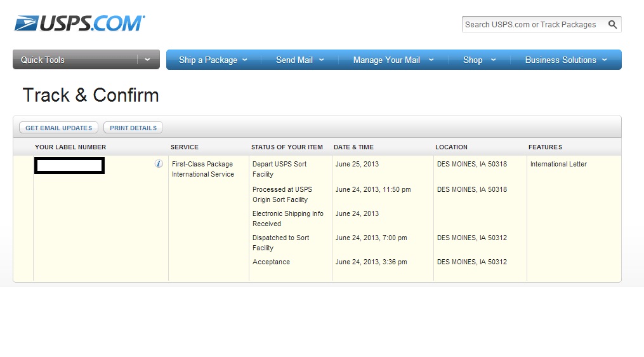Image resolution: width=644 pixels, height=357 pixels.
Task: Open the Send Mail menu
Action: [300, 60]
